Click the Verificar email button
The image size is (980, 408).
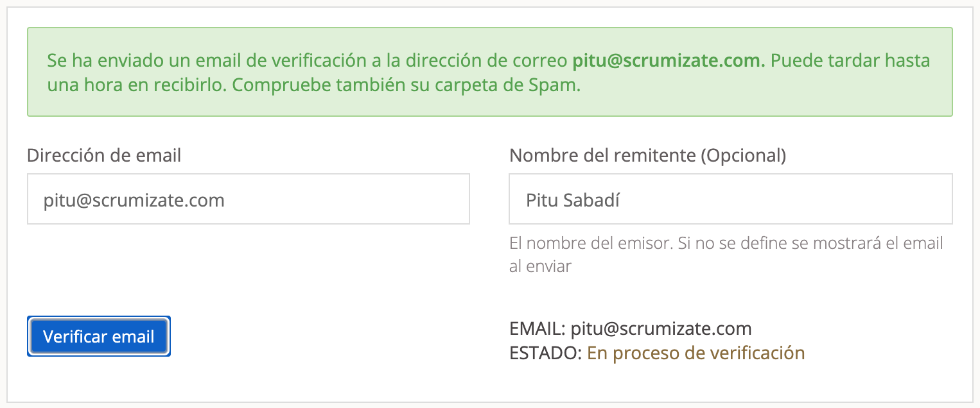(98, 336)
